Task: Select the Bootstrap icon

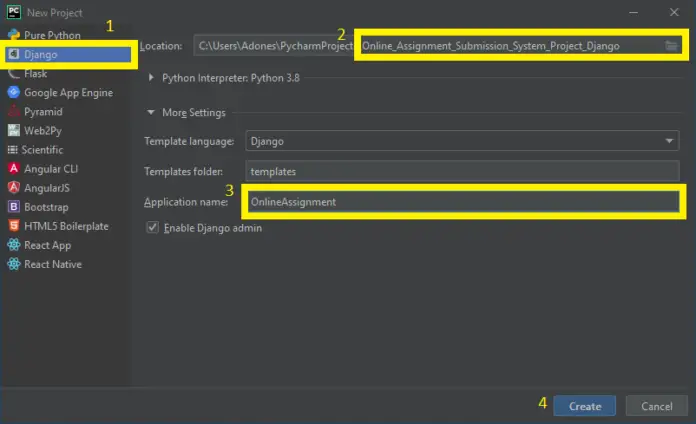Action: pos(14,207)
